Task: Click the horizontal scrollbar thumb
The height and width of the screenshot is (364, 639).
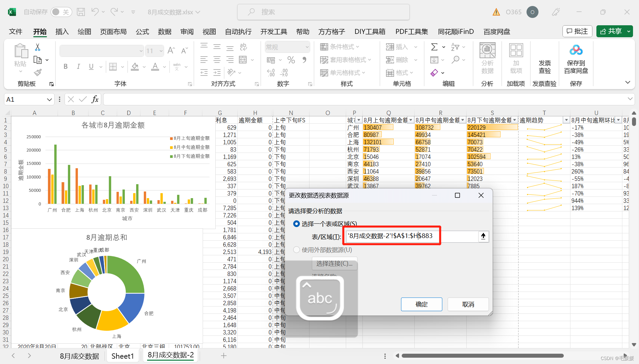Action: [482, 356]
